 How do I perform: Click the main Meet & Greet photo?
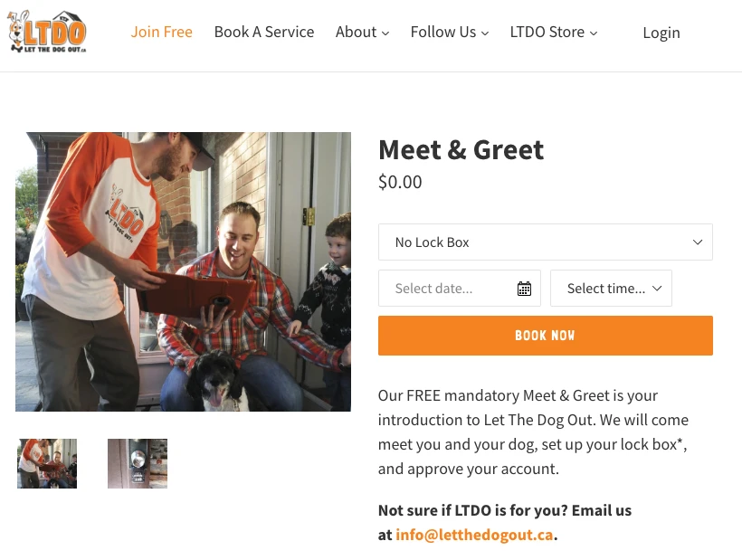(x=183, y=271)
